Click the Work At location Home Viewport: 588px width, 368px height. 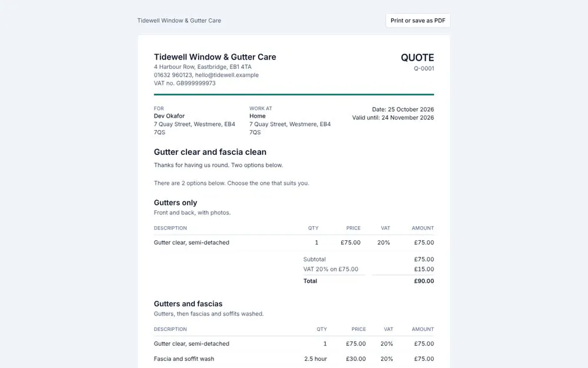(258, 116)
